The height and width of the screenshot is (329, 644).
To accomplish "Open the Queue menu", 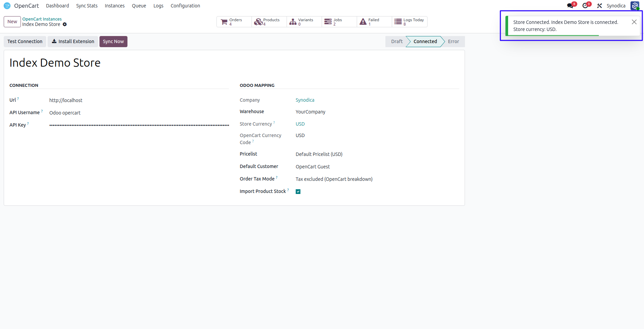I will (139, 6).
